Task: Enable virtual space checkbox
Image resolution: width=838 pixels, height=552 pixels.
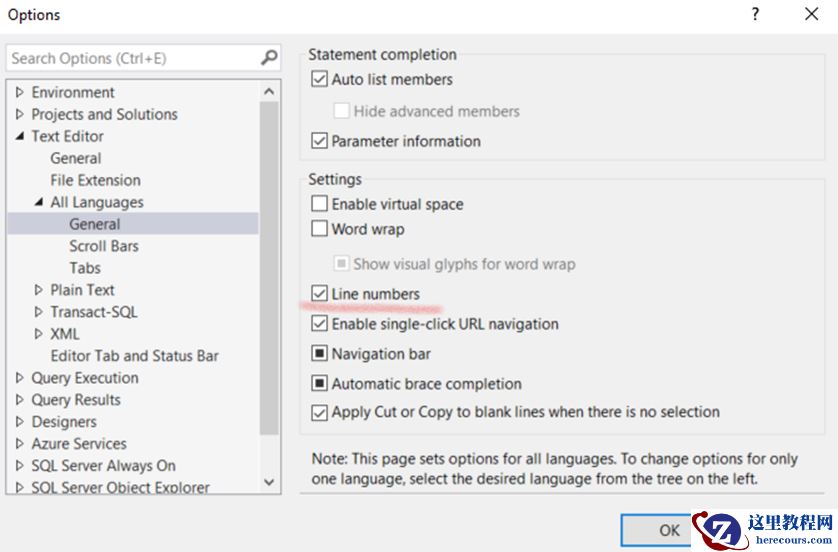Action: coord(320,204)
